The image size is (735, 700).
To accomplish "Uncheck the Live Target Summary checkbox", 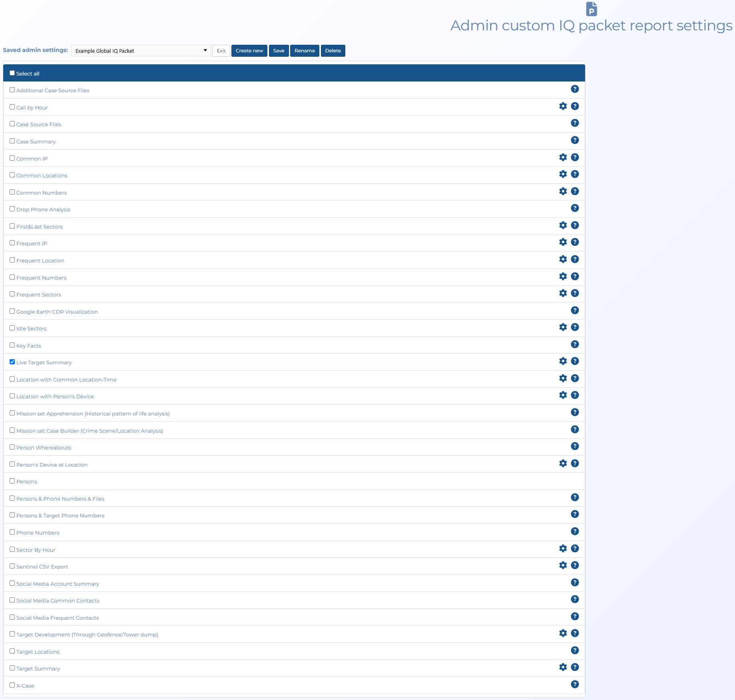I will 12,362.
